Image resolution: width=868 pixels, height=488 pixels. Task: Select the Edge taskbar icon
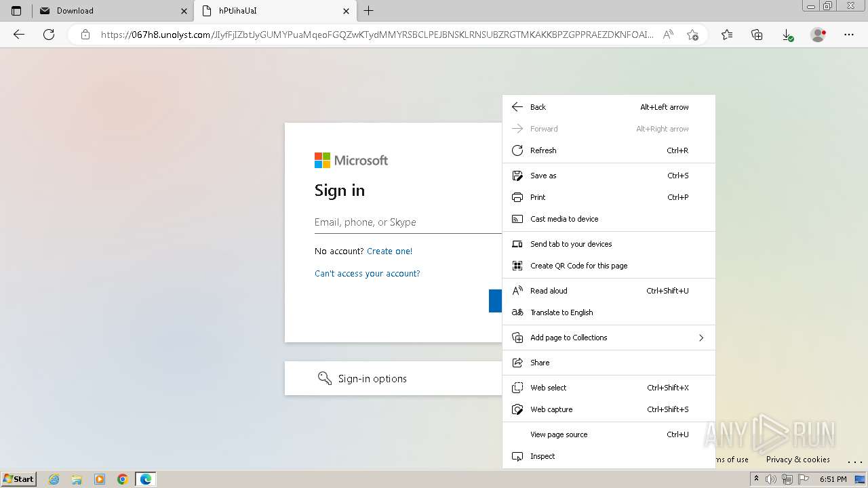[146, 479]
